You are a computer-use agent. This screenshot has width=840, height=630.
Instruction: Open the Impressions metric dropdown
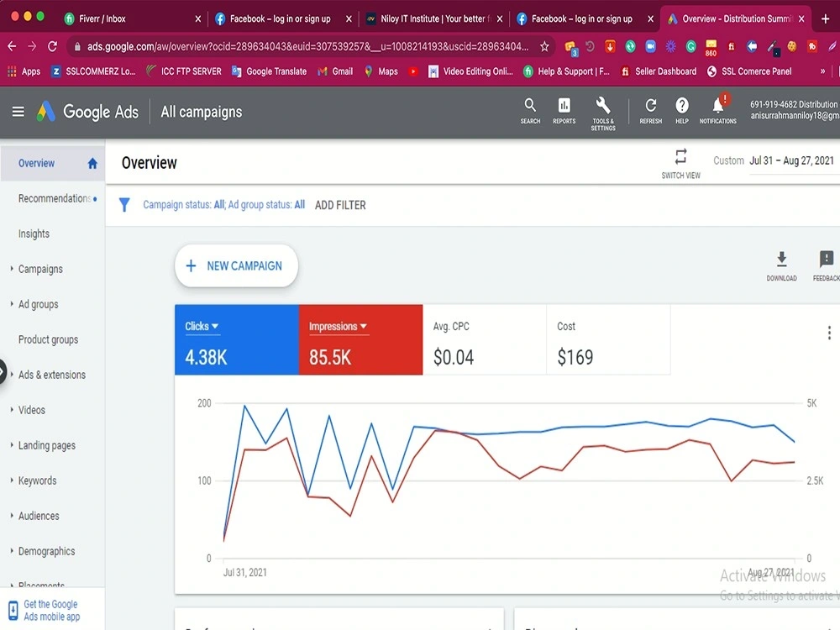(x=338, y=326)
